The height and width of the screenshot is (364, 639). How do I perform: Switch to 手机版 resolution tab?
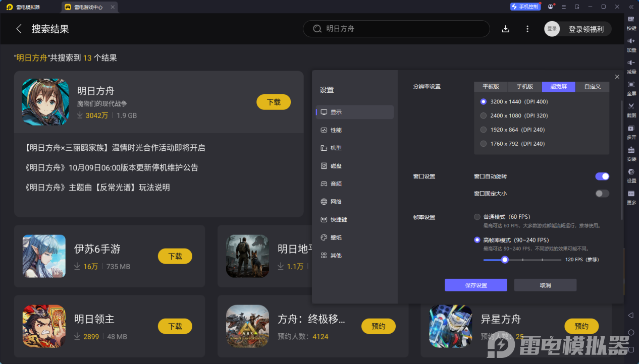point(525,87)
